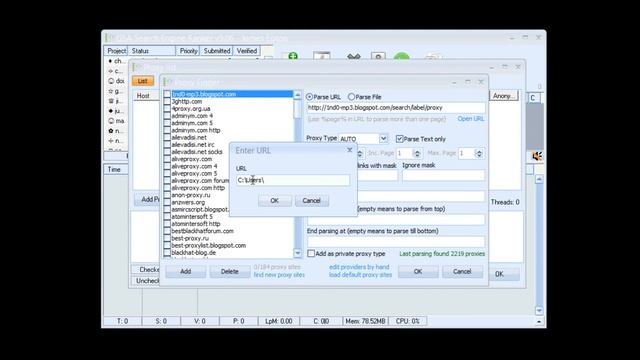Click the Inc. Page spinner arrows
Image resolution: width=640 pixels, height=360 pixels.
point(417,153)
